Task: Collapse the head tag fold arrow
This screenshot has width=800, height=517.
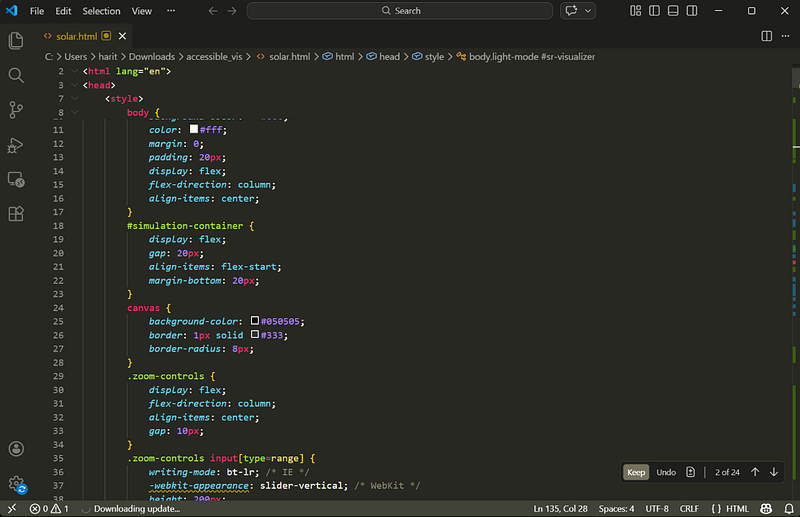Action: tap(74, 85)
